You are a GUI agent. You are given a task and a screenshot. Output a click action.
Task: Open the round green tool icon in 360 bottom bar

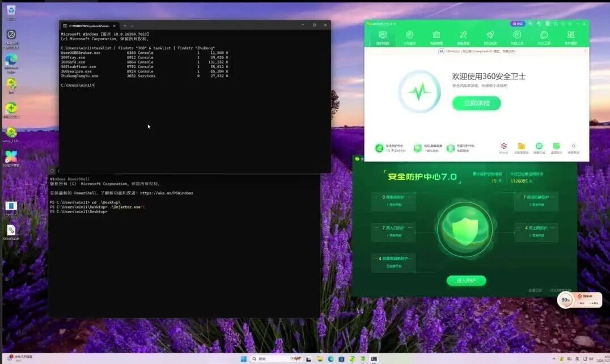539,148
